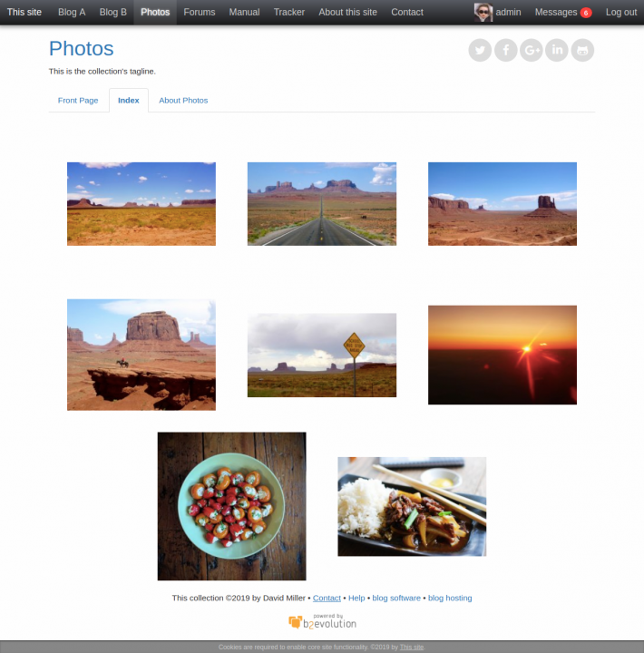This screenshot has height=653, width=644.
Task: Open the desert highway road photo
Action: tap(322, 204)
